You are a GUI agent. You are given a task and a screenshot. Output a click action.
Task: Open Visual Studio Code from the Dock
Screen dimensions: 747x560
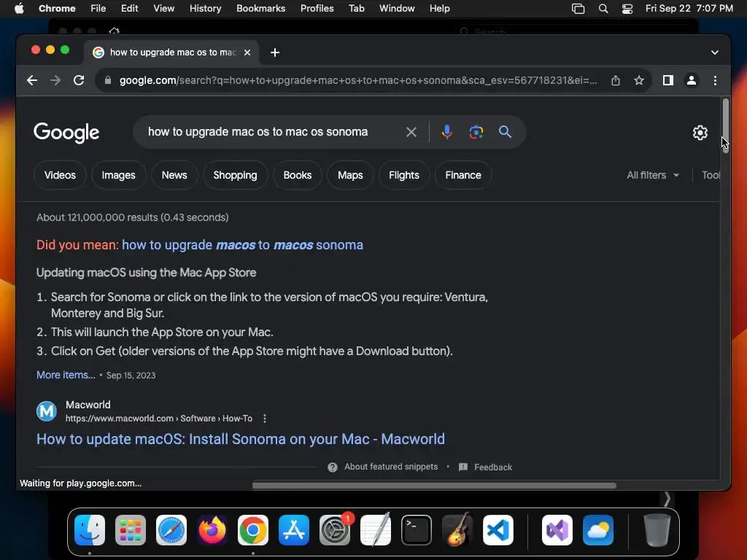click(x=498, y=530)
